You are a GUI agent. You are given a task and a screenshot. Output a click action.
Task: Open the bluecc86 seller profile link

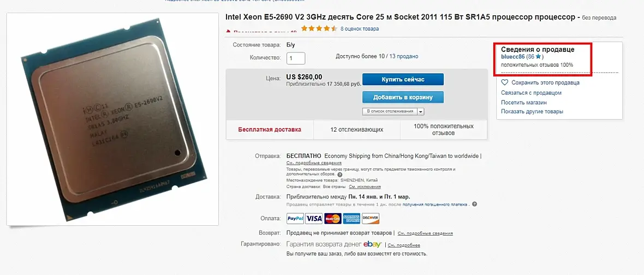513,57
